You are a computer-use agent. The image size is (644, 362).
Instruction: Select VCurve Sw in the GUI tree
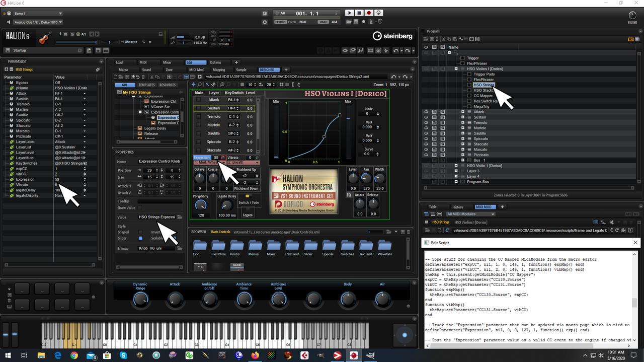159,107
